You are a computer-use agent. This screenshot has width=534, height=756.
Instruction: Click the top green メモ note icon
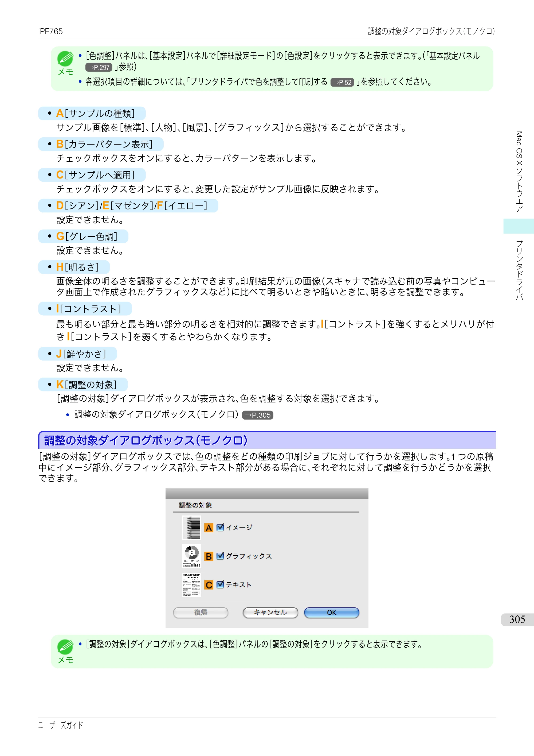[65, 59]
